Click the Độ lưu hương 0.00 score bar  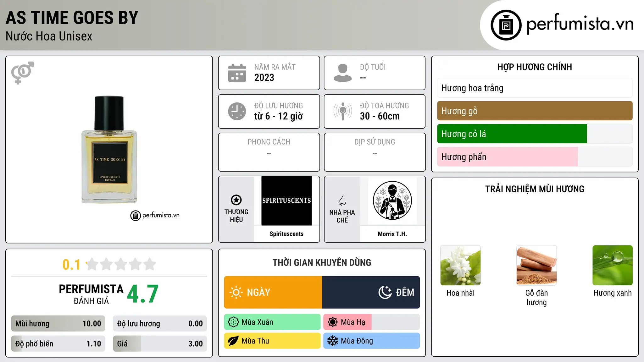[160, 324]
